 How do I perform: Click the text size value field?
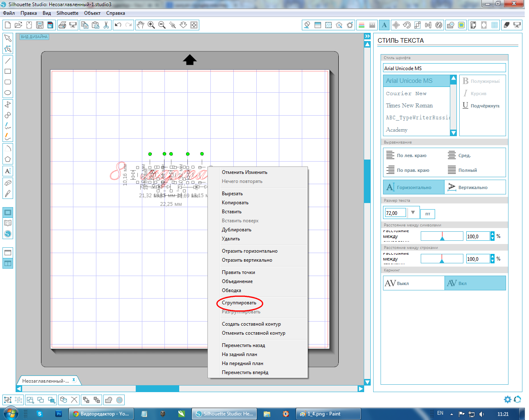click(x=395, y=212)
